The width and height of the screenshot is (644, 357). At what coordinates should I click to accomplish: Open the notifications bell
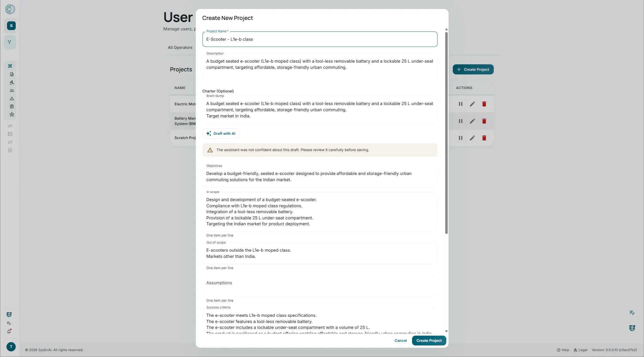[x=9, y=331]
